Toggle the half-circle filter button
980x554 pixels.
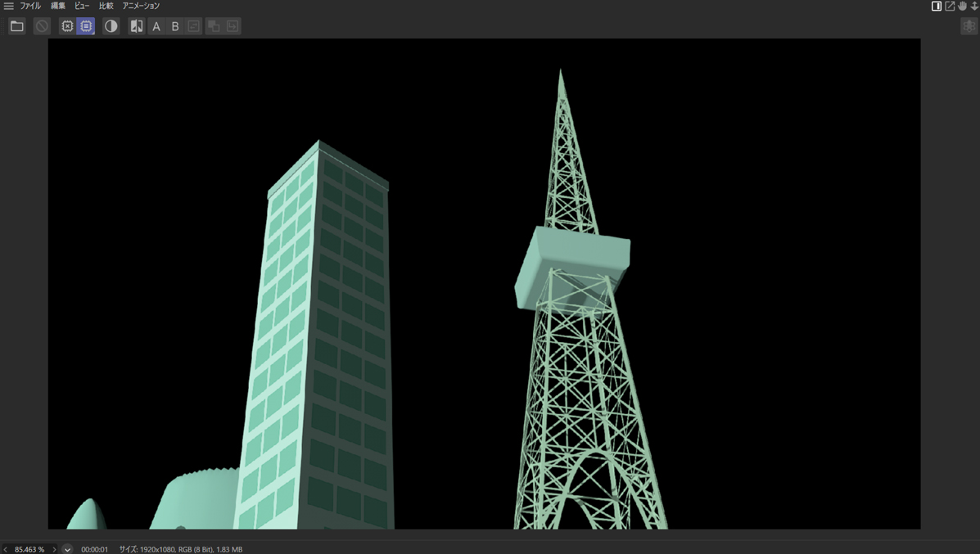(111, 26)
